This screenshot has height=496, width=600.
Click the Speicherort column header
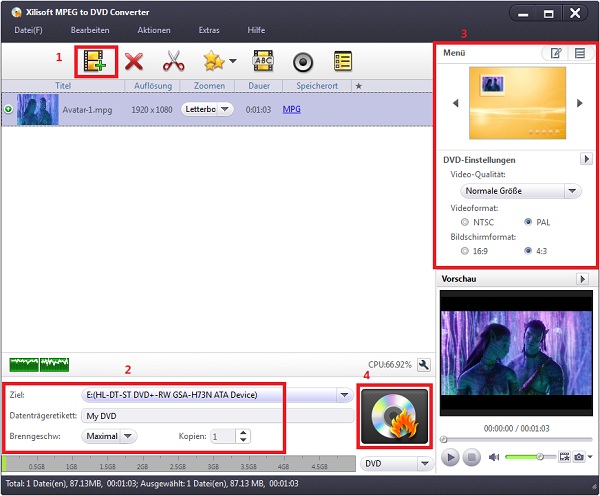coord(317,86)
